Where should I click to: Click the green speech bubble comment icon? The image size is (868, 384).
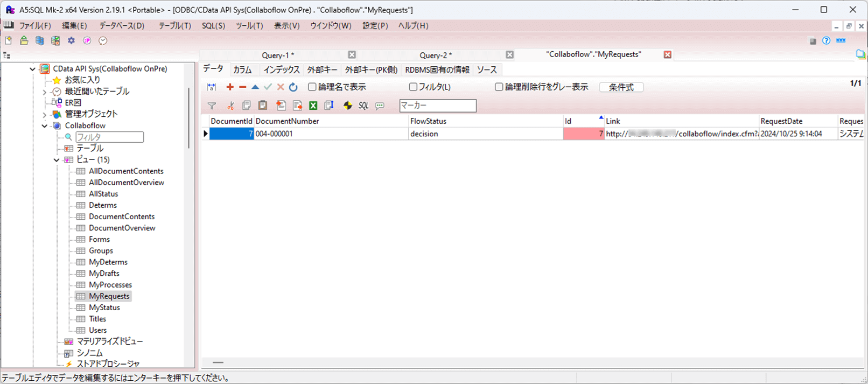coord(380,106)
